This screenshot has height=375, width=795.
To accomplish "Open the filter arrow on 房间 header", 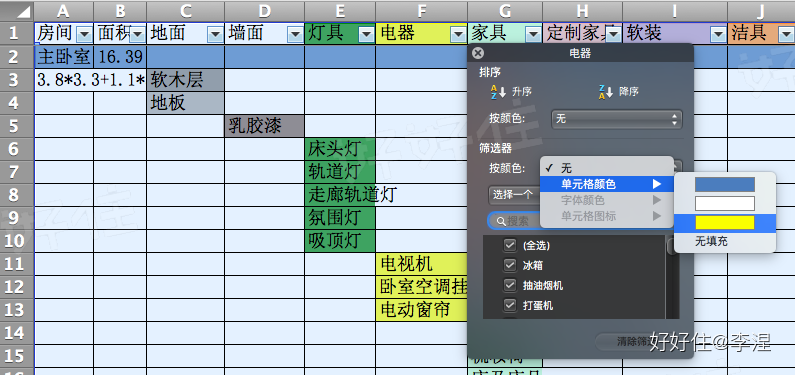I will (84, 34).
